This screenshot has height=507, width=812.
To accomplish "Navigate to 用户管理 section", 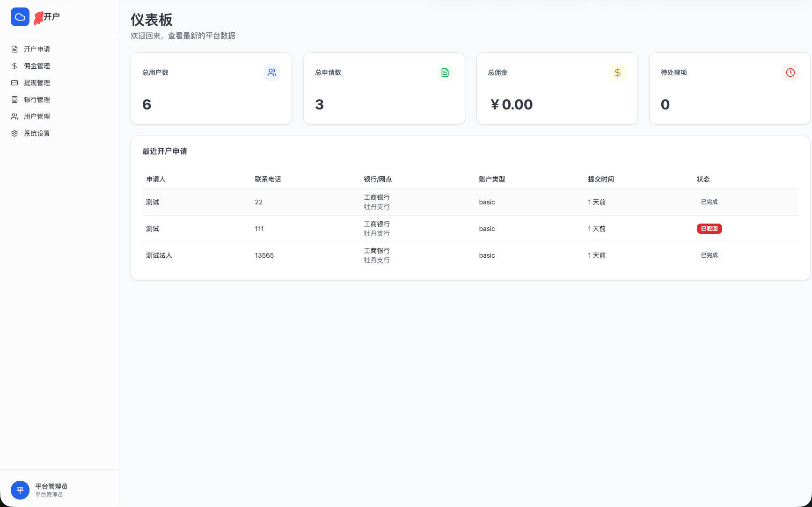I will pos(37,116).
